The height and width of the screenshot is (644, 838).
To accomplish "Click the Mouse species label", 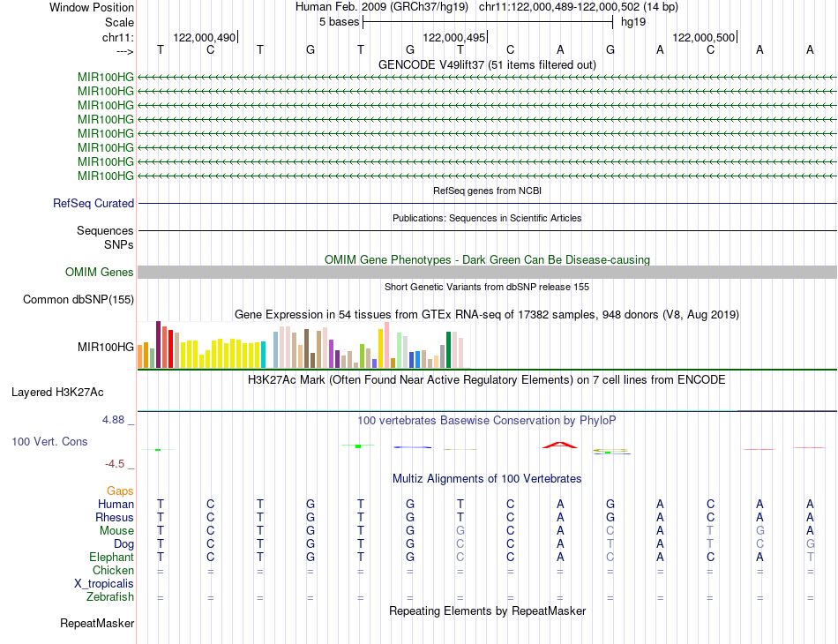I will pos(116,531).
